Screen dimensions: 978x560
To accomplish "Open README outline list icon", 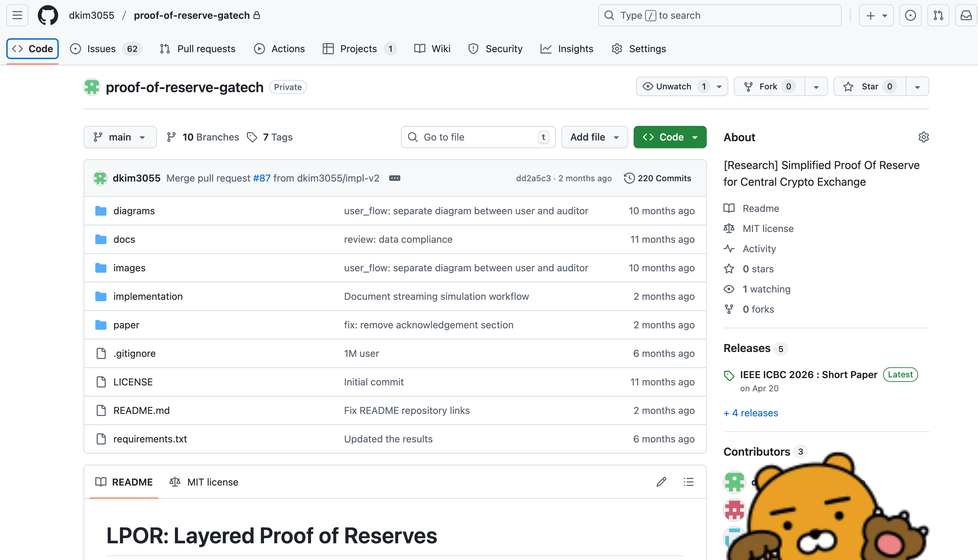I will (688, 482).
